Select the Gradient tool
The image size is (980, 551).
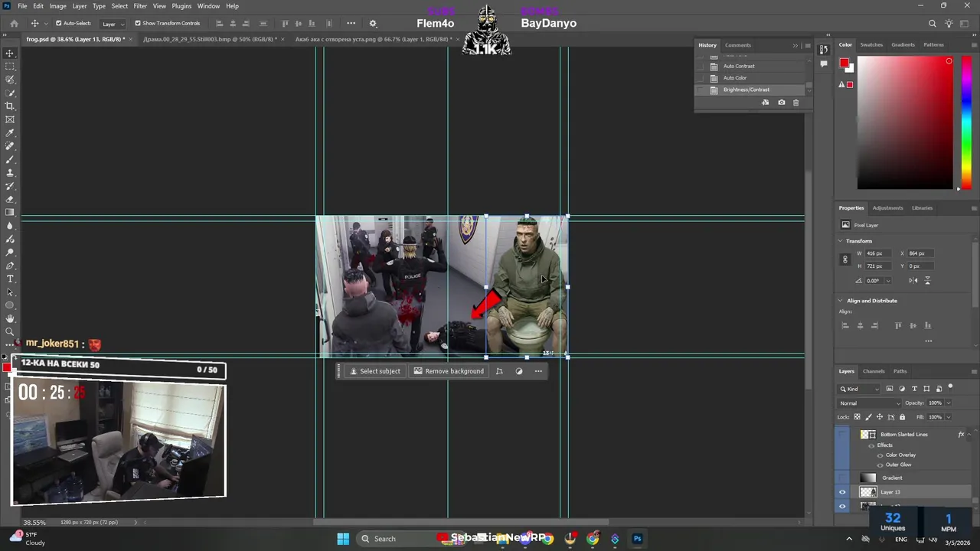tap(10, 213)
